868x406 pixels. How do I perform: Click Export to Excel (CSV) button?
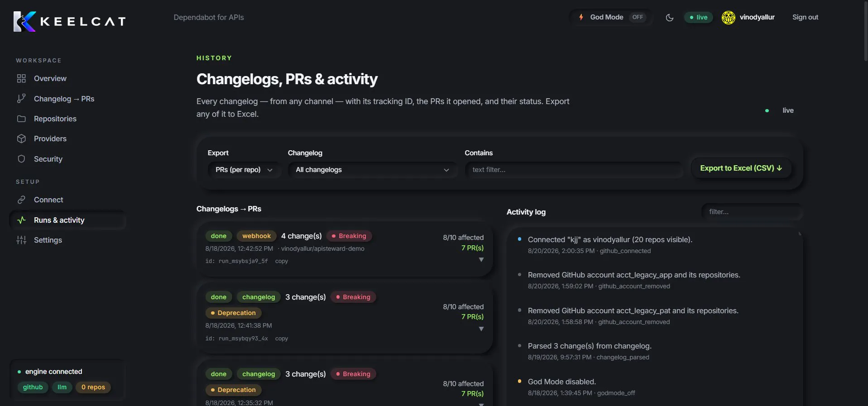tap(741, 168)
